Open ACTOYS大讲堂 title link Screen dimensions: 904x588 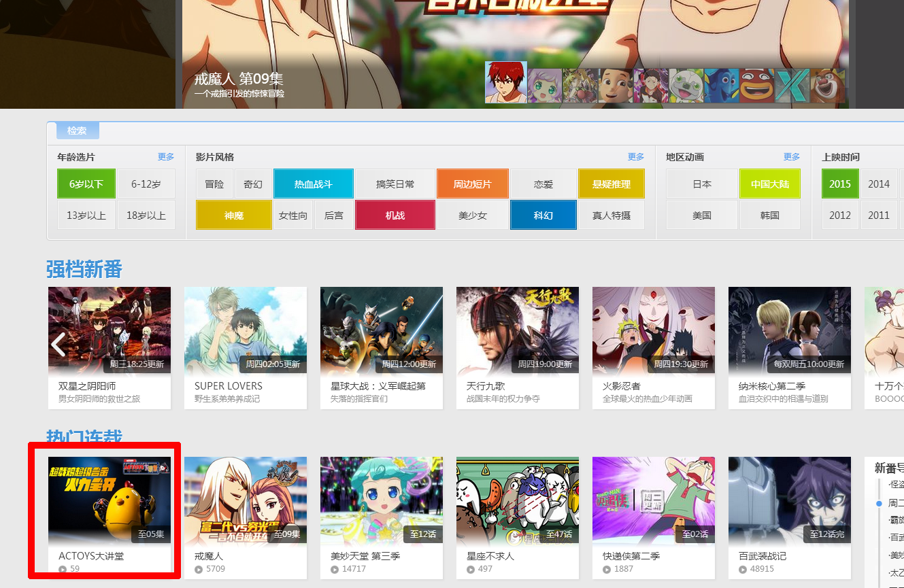click(91, 556)
